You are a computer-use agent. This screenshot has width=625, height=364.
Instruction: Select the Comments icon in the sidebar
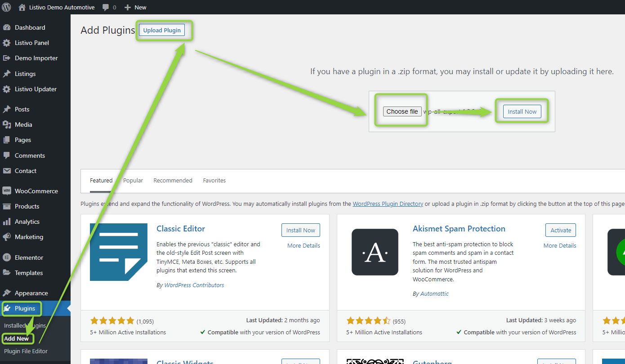[7, 155]
